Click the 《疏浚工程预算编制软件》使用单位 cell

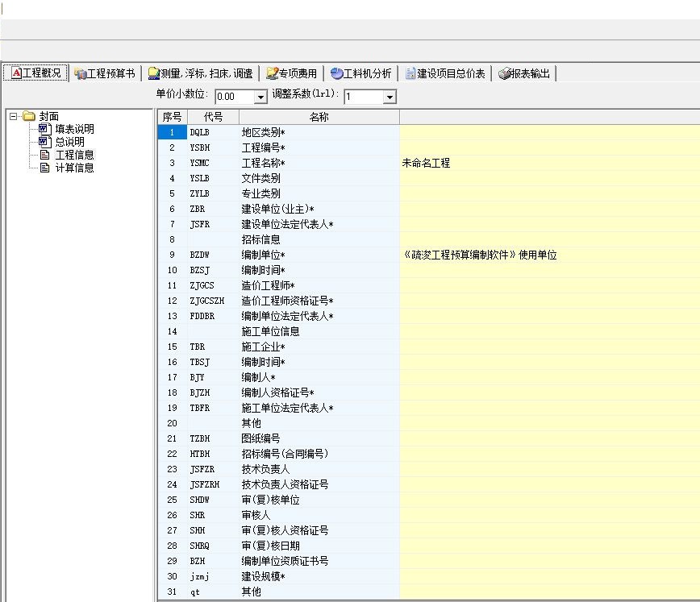549,255
